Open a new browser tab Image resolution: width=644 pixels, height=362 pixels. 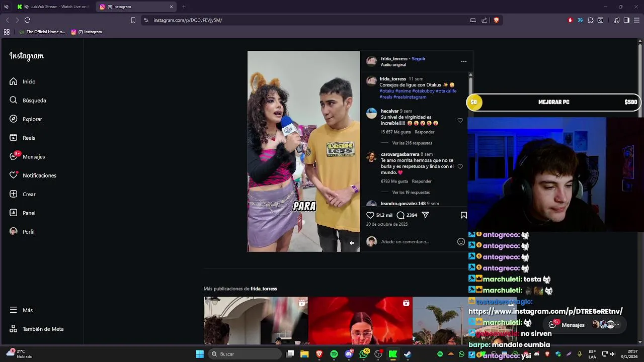(184, 7)
